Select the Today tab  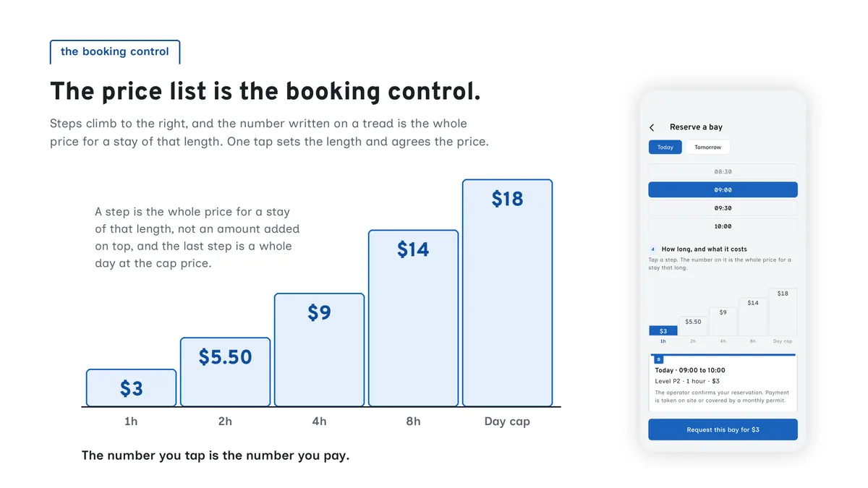pos(665,147)
